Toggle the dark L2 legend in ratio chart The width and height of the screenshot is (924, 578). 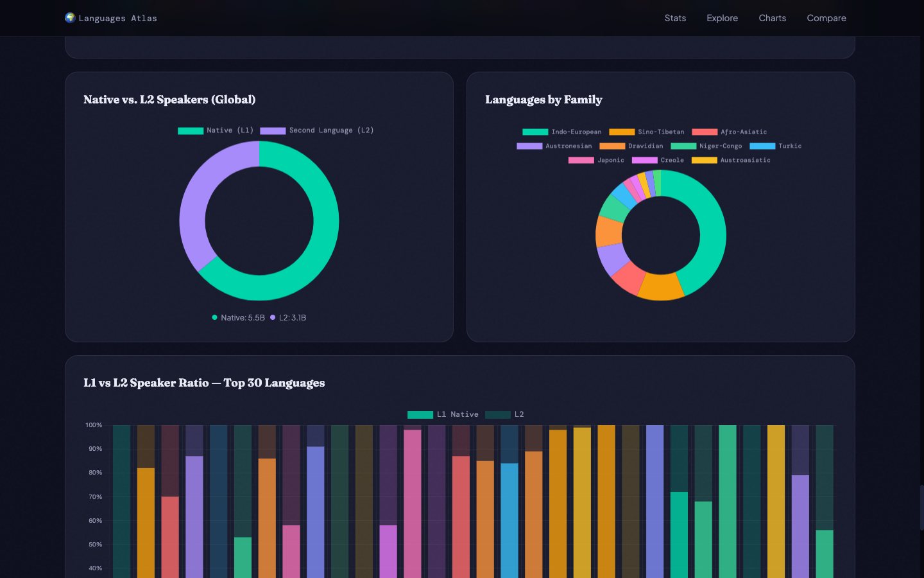pos(505,414)
